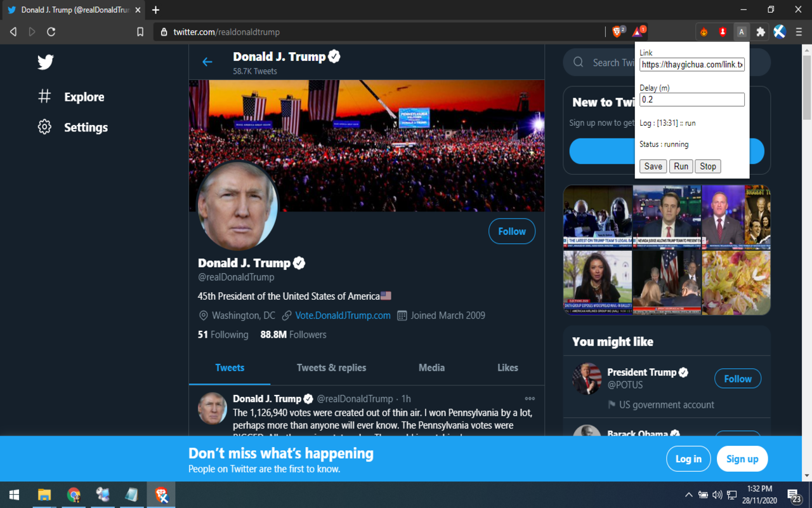
Task: Click the Link input field
Action: (692, 65)
